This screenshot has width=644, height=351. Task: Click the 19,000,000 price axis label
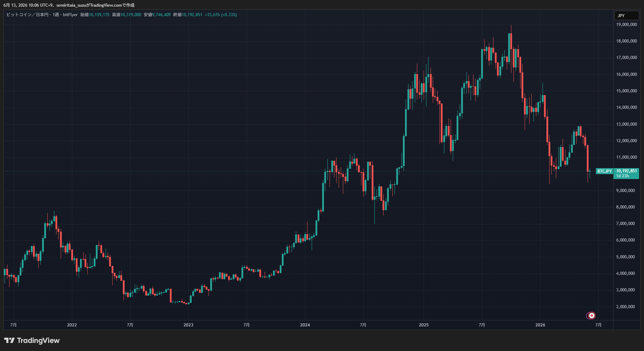626,25
